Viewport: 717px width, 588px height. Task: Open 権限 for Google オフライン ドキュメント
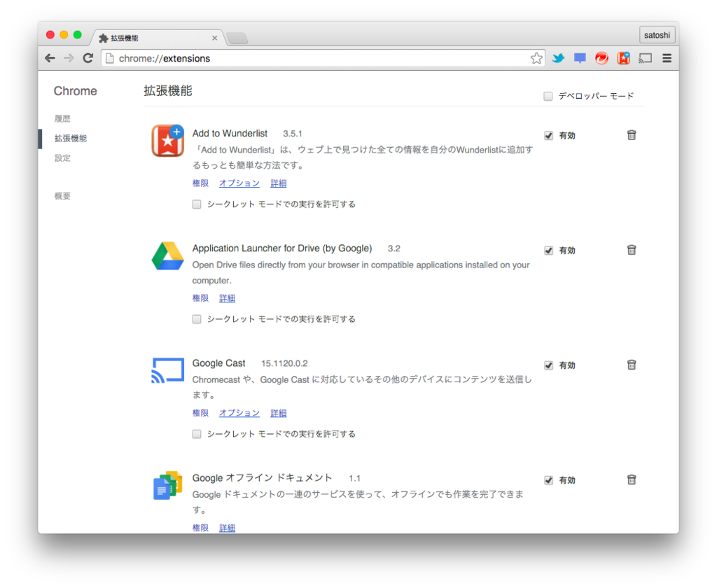pyautogui.click(x=200, y=528)
